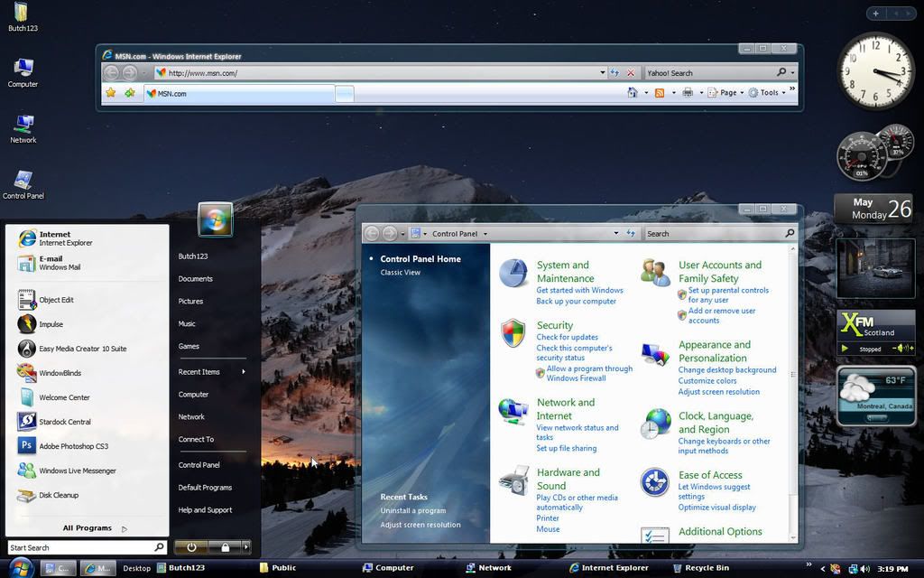
Task: Click the Favorites Center star in IE
Action: coord(111,93)
